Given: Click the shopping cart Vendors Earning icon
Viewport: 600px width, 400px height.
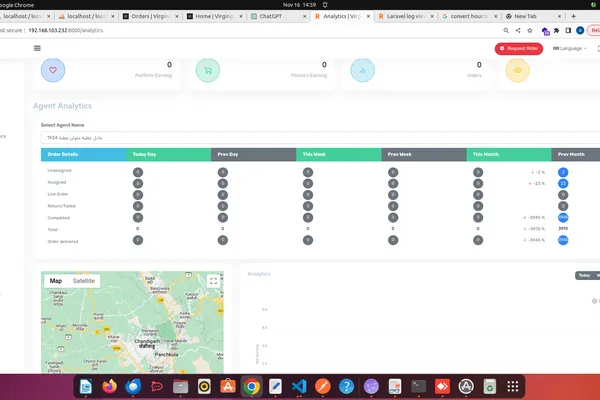Looking at the screenshot, I should click(x=208, y=71).
